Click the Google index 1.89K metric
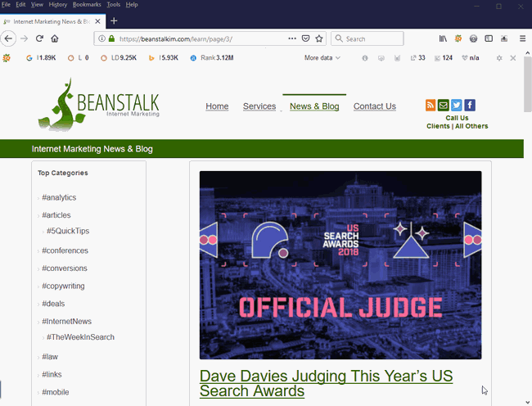532x406 pixels. [x=41, y=58]
